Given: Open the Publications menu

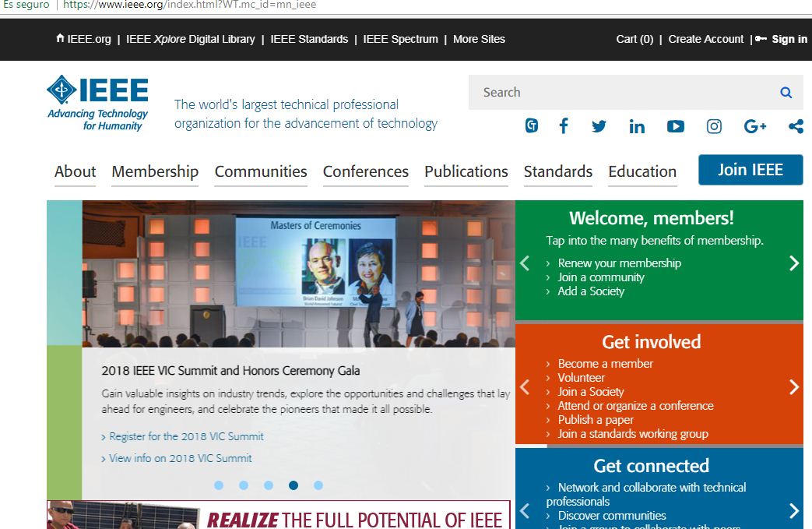Looking at the screenshot, I should 466,171.
